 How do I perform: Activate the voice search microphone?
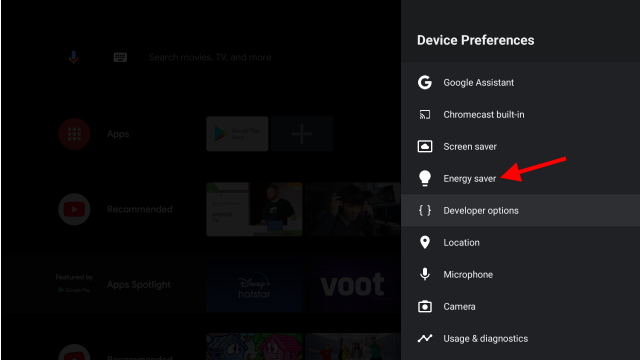tap(73, 57)
